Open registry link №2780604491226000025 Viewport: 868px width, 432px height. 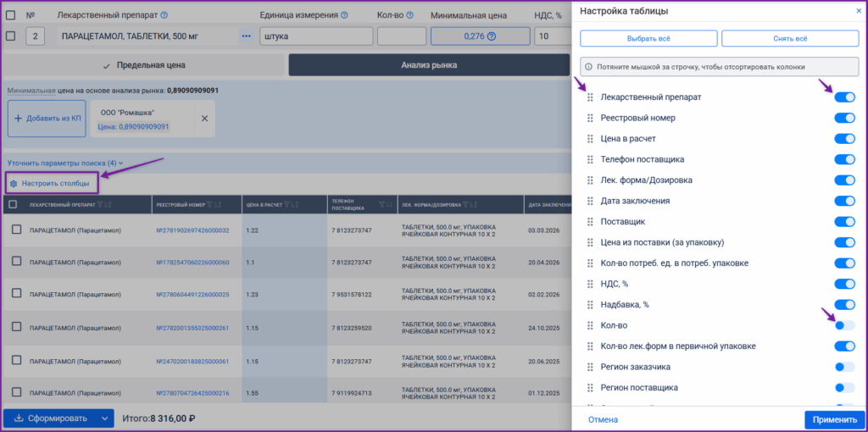pyautogui.click(x=192, y=294)
